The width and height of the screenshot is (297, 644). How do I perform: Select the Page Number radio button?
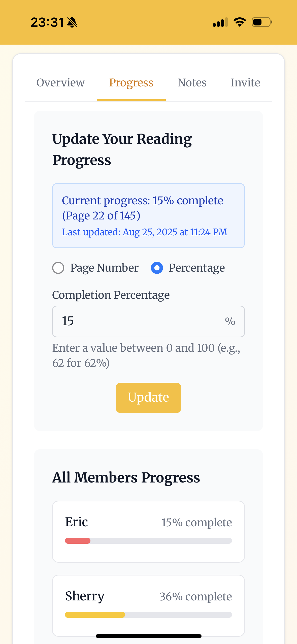(x=58, y=268)
